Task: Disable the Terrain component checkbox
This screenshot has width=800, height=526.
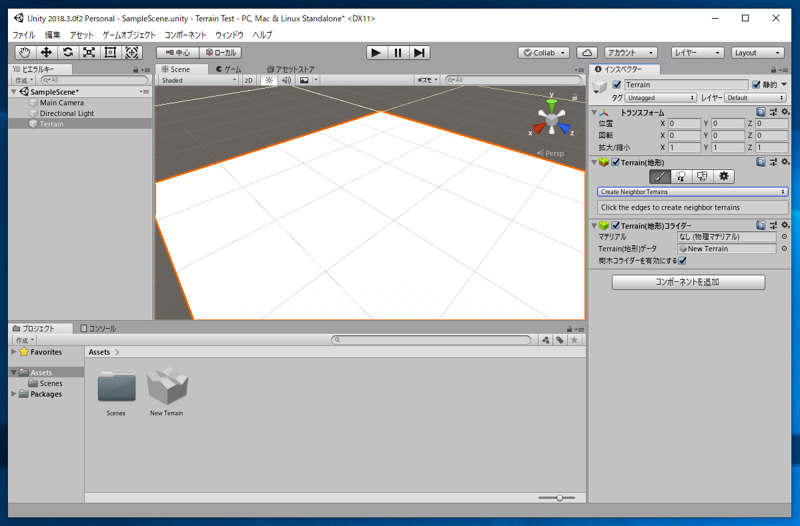Action: point(615,162)
